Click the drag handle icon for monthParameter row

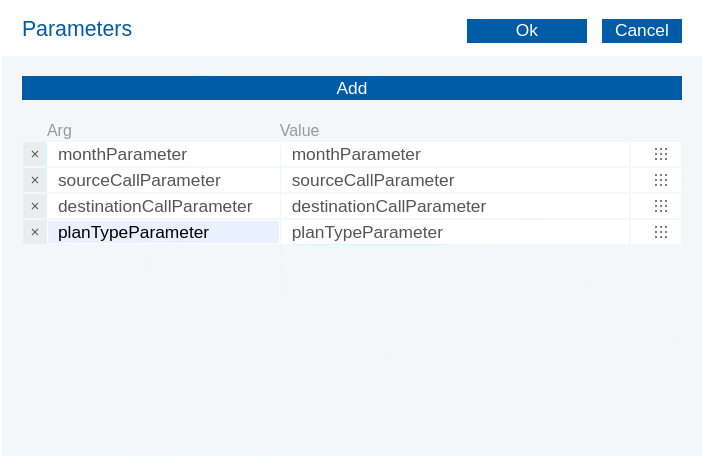[660, 154]
